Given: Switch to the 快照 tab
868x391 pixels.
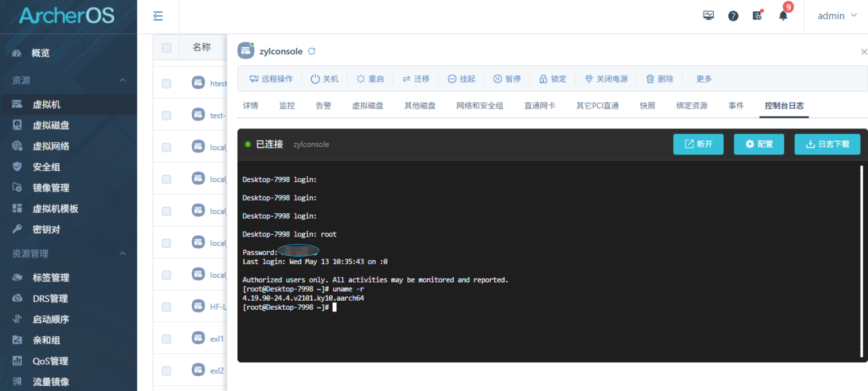Looking at the screenshot, I should click(647, 106).
